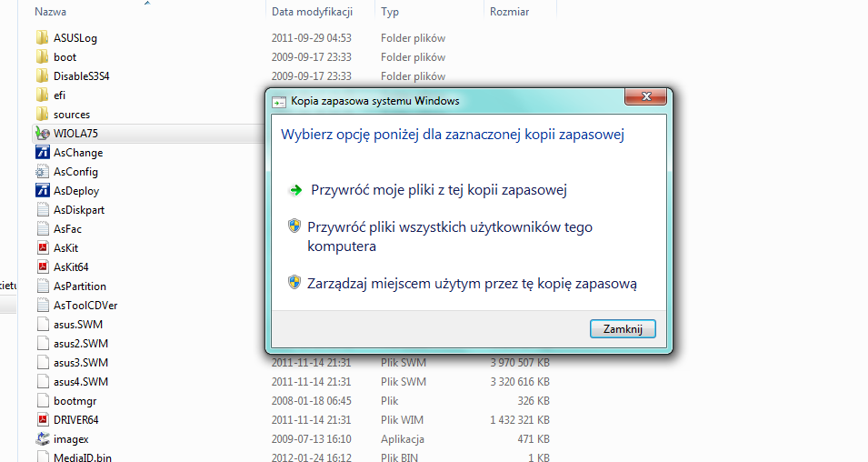Click the Folder plików type for ASUSLog
868x462 pixels.
click(x=413, y=38)
